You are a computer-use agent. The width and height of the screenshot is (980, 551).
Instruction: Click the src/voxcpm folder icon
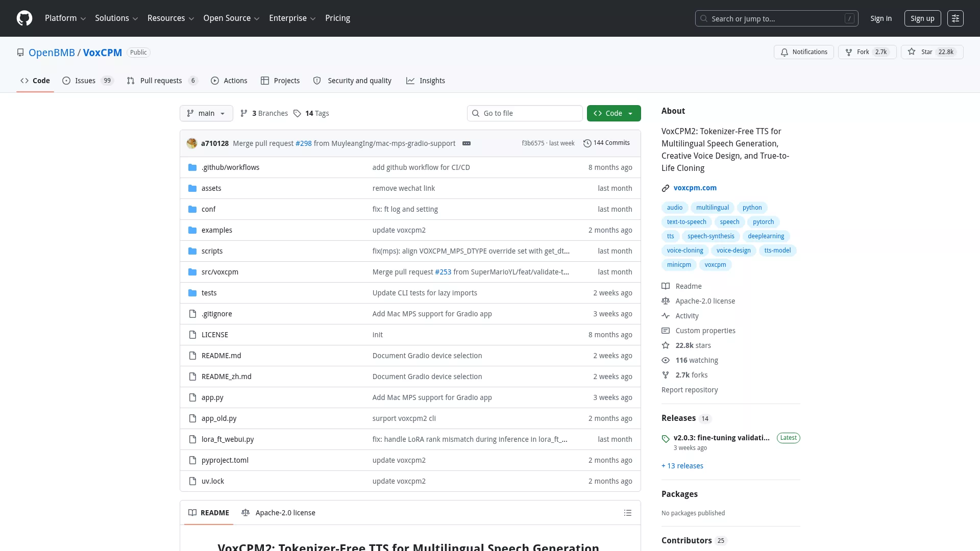pyautogui.click(x=192, y=272)
